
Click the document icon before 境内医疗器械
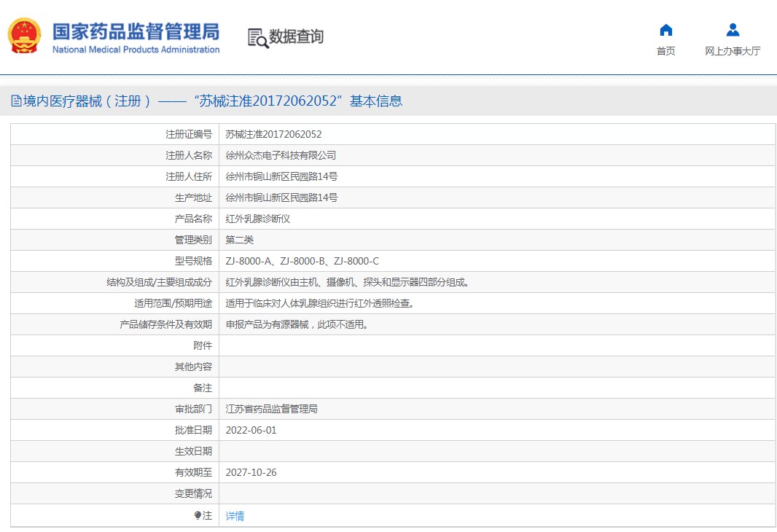(x=16, y=101)
